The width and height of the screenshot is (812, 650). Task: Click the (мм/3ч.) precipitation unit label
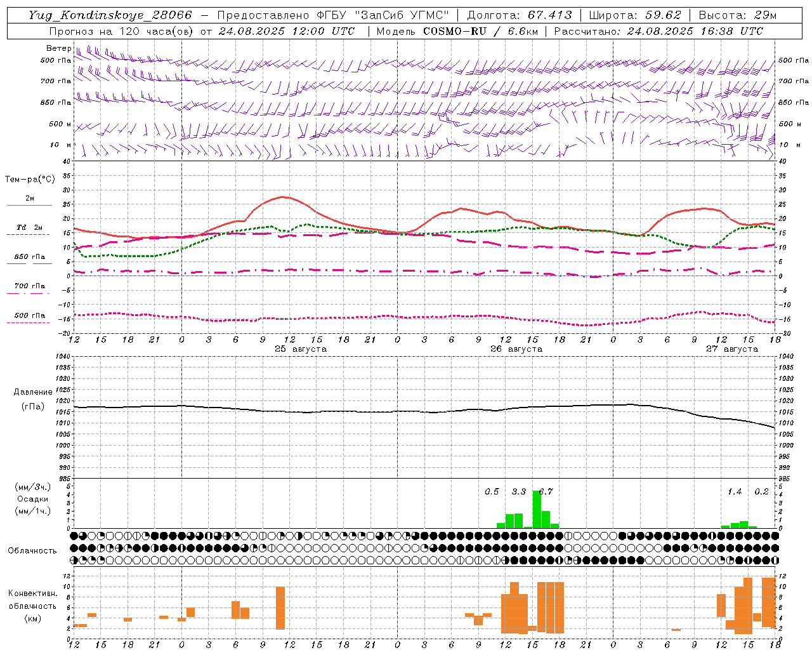pos(33,487)
